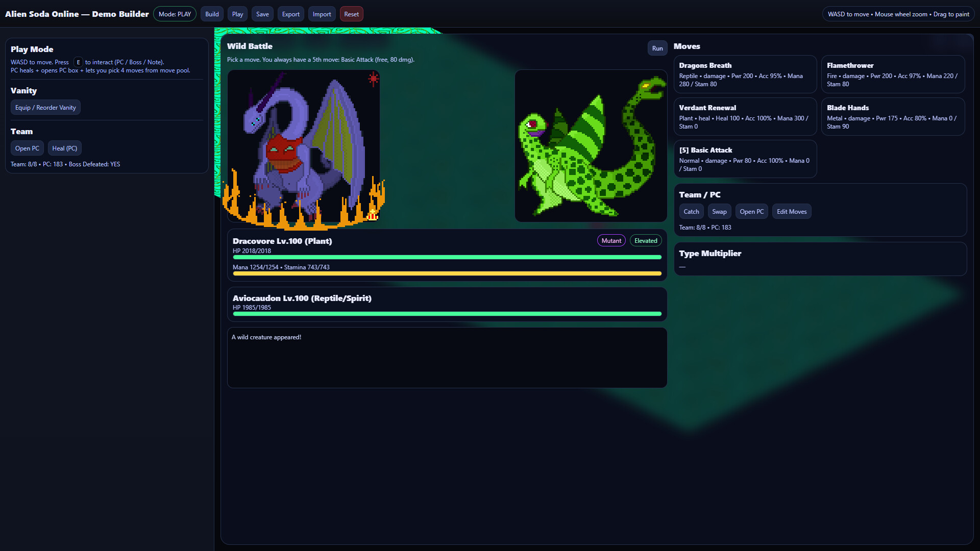This screenshot has width=980, height=551.
Task: Switch to Build mode
Action: [212, 14]
